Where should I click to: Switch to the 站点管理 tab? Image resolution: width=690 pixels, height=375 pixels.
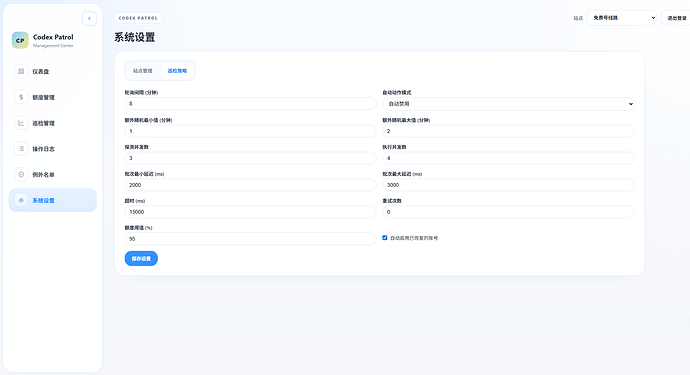coord(143,71)
